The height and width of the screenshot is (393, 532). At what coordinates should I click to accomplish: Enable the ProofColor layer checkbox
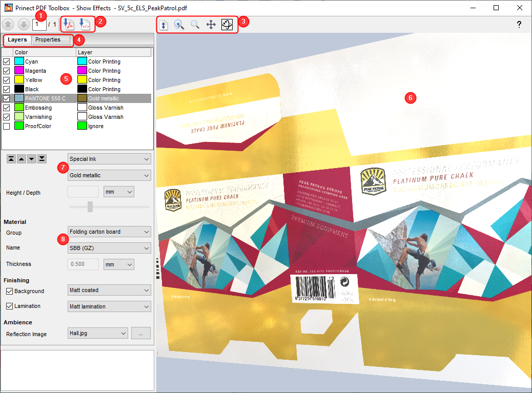7,126
